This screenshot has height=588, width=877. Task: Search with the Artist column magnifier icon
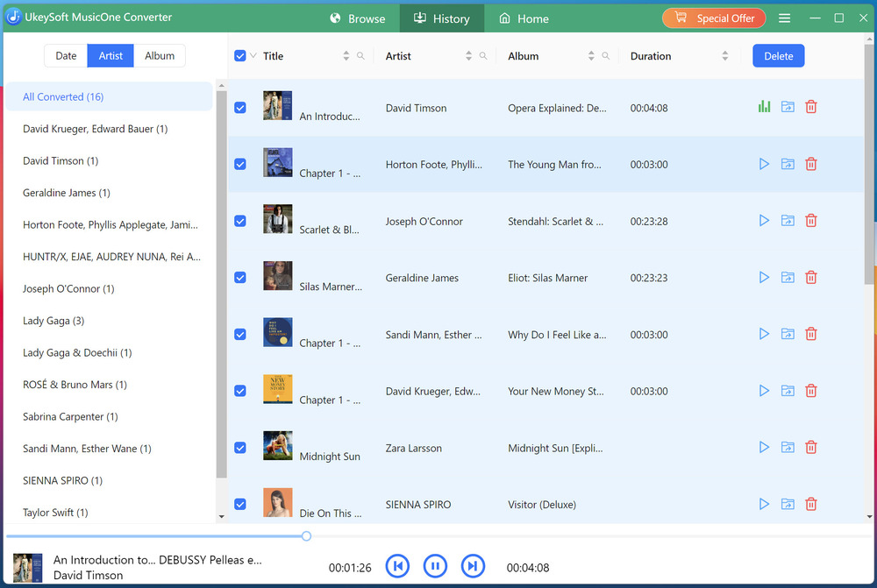[483, 56]
